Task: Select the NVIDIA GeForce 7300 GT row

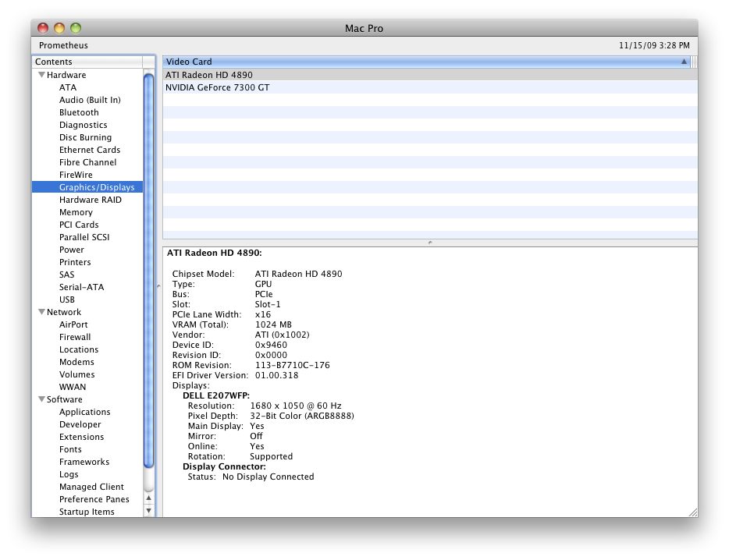Action: coord(429,87)
